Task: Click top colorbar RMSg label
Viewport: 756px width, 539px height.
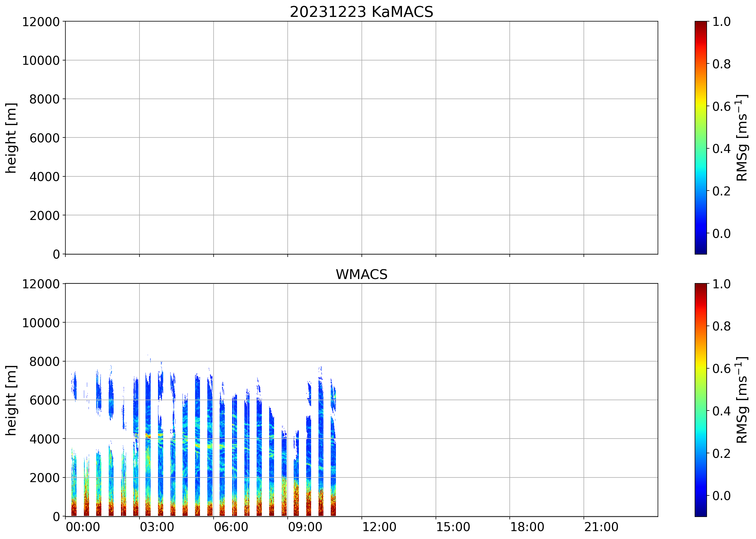Action: point(741,138)
